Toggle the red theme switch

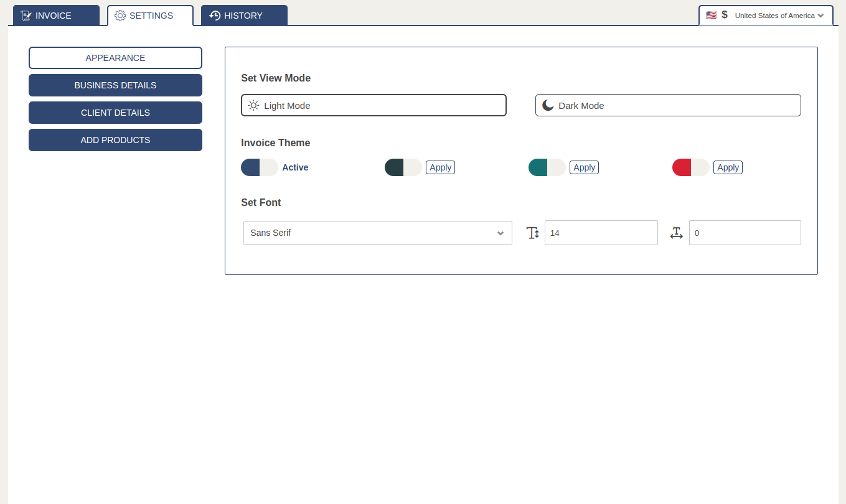690,167
